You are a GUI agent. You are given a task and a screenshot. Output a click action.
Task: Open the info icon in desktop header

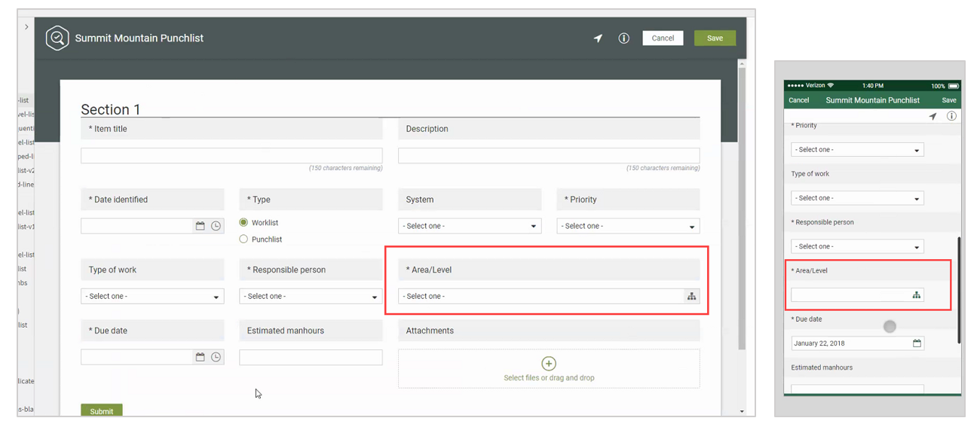coord(623,38)
